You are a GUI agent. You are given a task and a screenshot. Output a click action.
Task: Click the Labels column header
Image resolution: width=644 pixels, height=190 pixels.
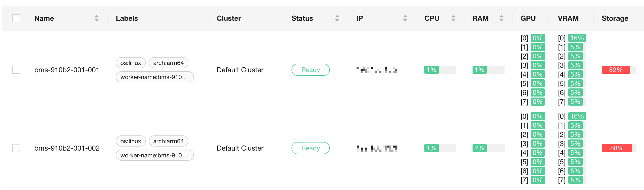(127, 18)
